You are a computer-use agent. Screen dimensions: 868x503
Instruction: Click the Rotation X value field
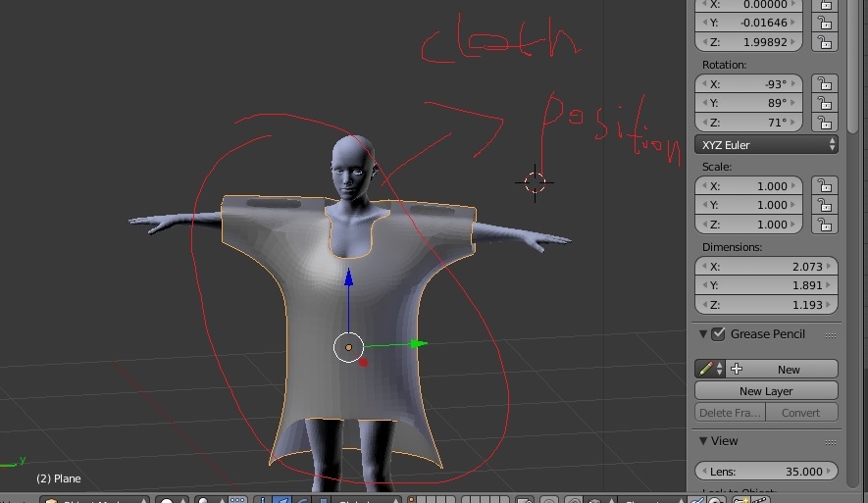point(748,83)
